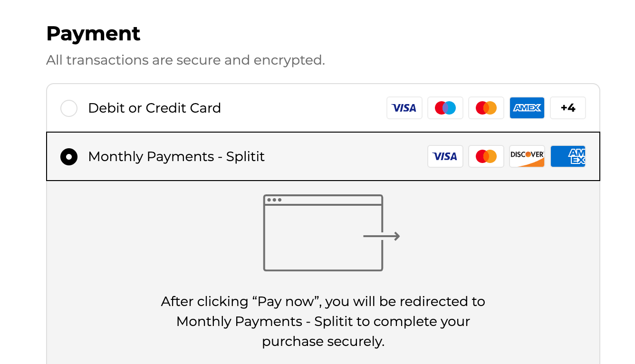Click the AMEX logo beside the +4 badge
The image size is (635, 364).
tap(527, 108)
